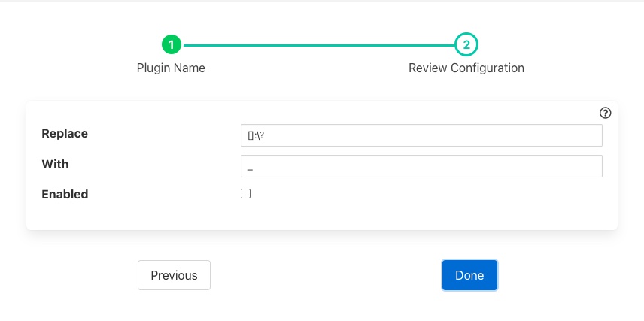644x321 pixels.
Task: Click the help question mark icon
Action: click(605, 113)
